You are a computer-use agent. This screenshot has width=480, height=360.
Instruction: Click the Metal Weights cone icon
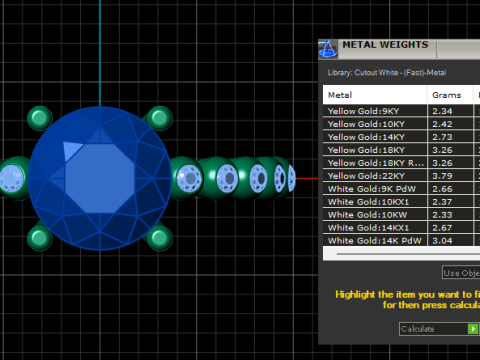pyautogui.click(x=328, y=49)
